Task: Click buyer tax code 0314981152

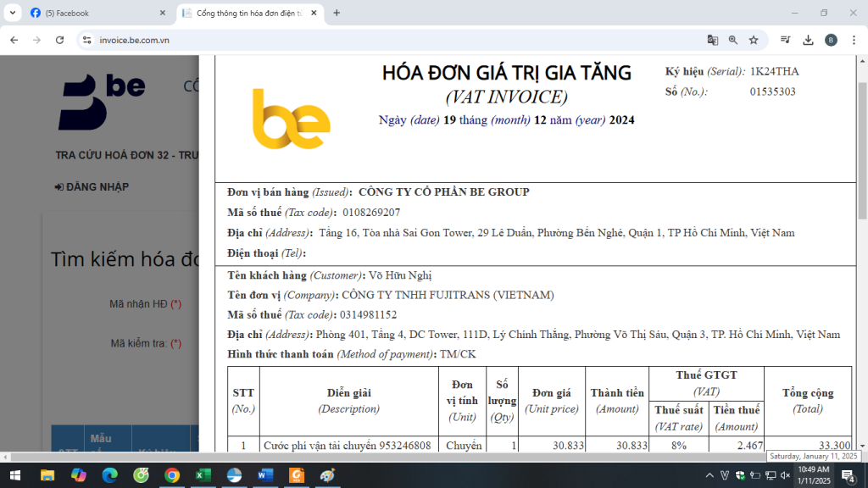Action: [368, 315]
